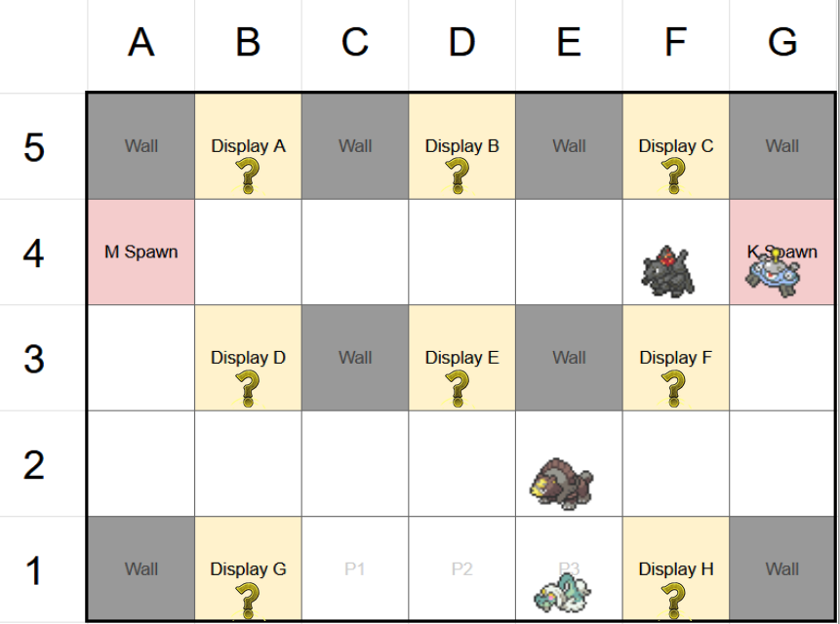Image resolution: width=840 pixels, height=624 pixels.
Task: Select column header A
Action: 140,42
